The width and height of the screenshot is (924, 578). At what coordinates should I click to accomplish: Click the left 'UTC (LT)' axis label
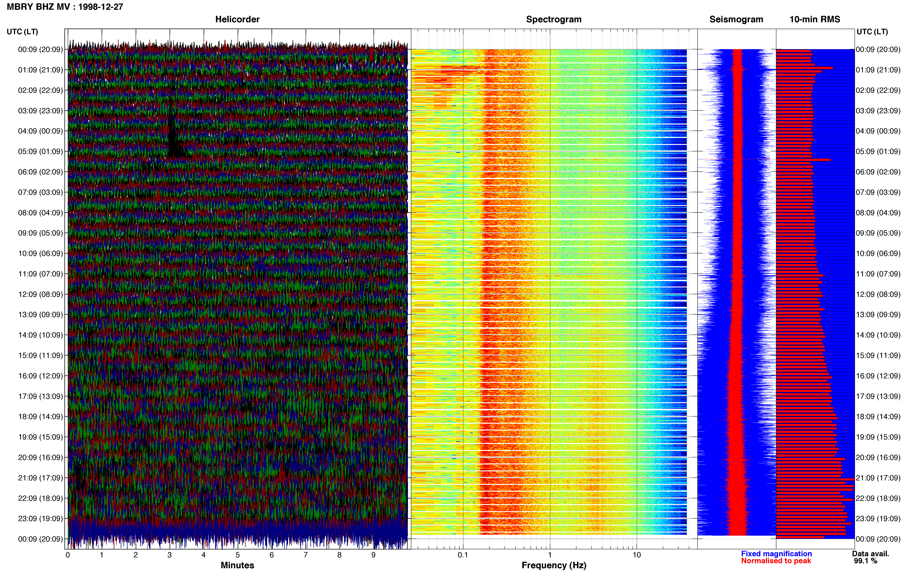[x=22, y=32]
